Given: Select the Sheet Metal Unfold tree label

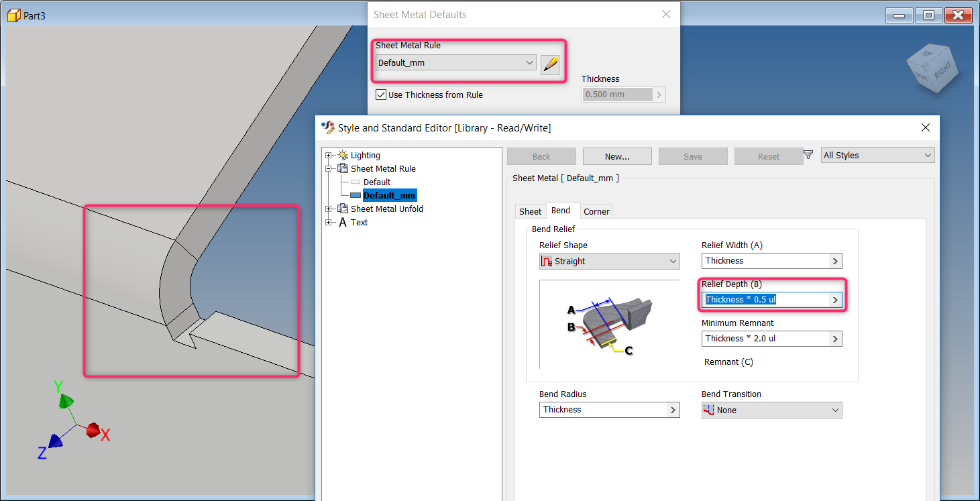Looking at the screenshot, I should coord(387,209).
